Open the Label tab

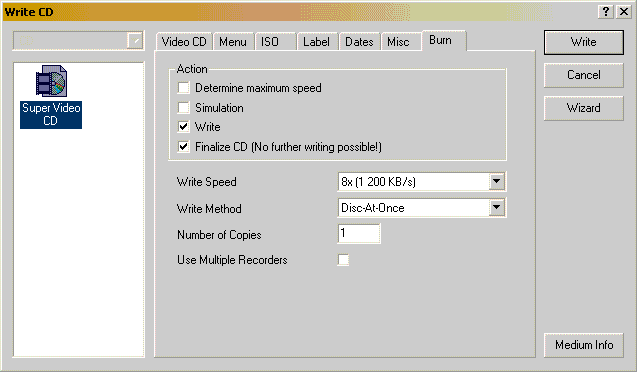(317, 42)
